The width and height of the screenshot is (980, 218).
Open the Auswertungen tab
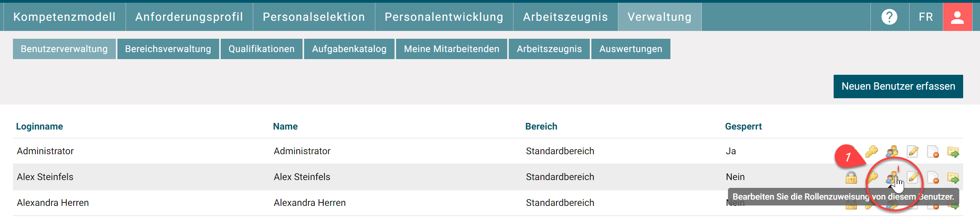point(631,49)
